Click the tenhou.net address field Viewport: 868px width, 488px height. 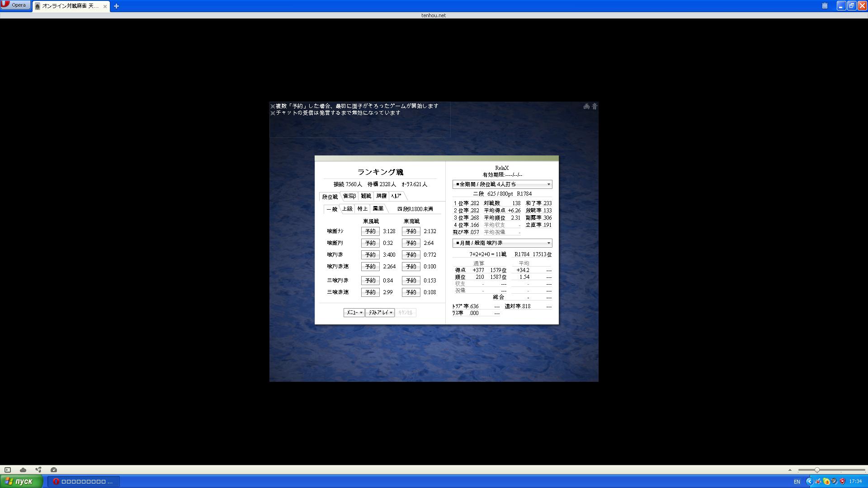434,15
